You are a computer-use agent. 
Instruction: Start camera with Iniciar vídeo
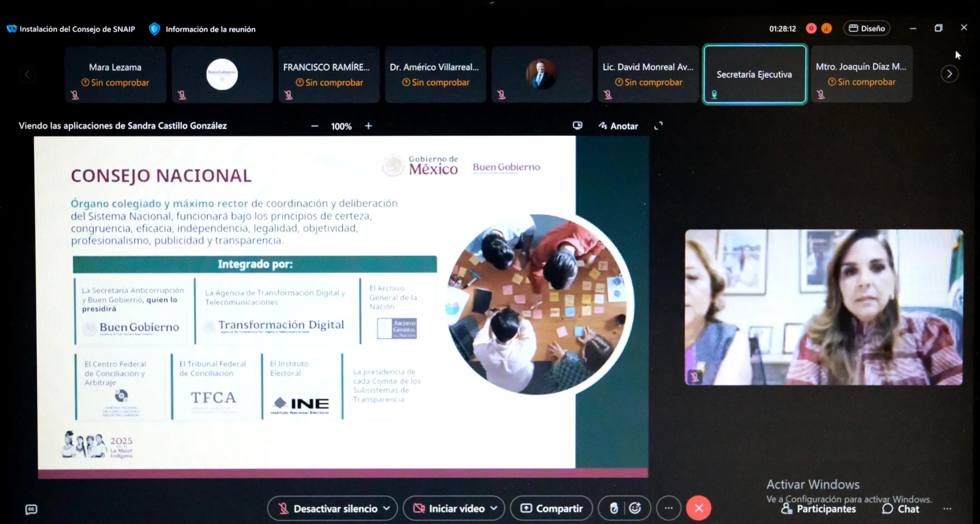(x=449, y=508)
